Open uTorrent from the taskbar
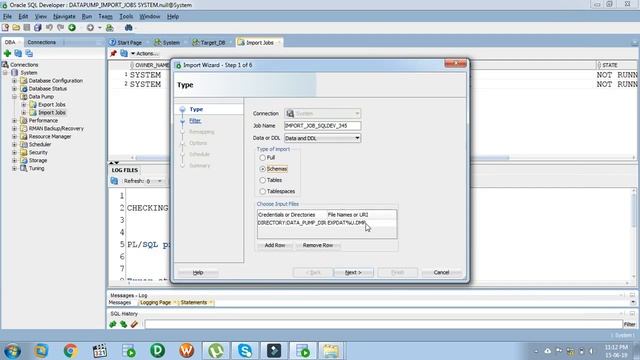This screenshot has height=360, width=640. pos(216,351)
